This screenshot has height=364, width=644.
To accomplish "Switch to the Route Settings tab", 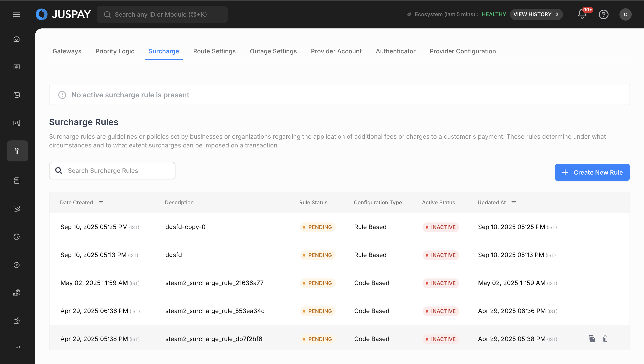I will click(214, 51).
